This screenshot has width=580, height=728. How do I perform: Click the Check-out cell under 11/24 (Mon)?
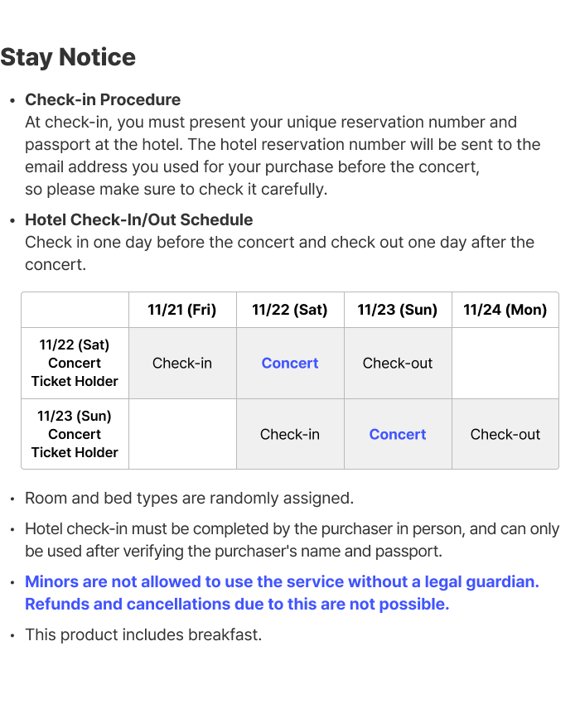(x=505, y=434)
